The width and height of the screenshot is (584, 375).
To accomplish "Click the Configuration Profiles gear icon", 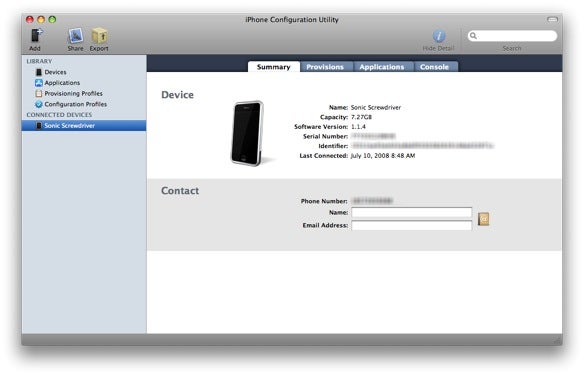I will (x=39, y=104).
